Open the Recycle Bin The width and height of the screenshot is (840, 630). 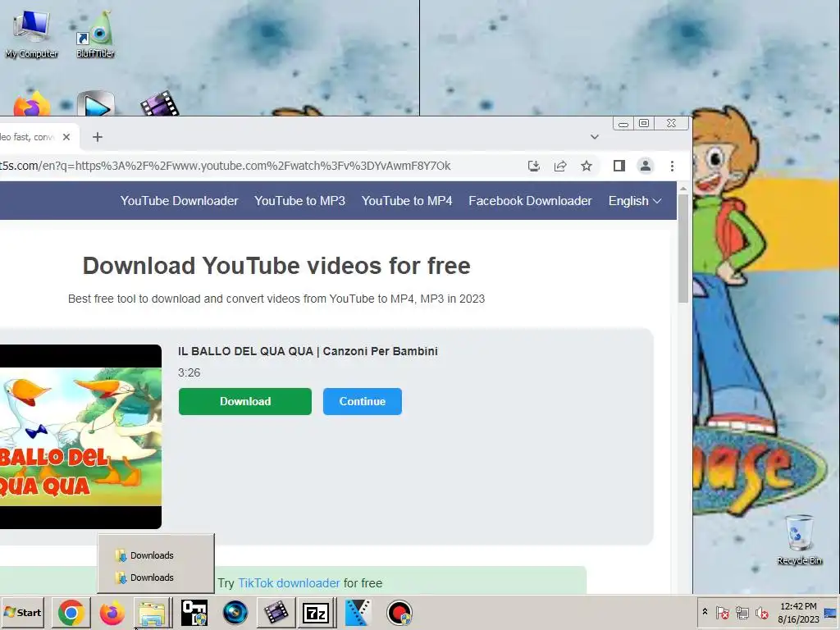(799, 540)
